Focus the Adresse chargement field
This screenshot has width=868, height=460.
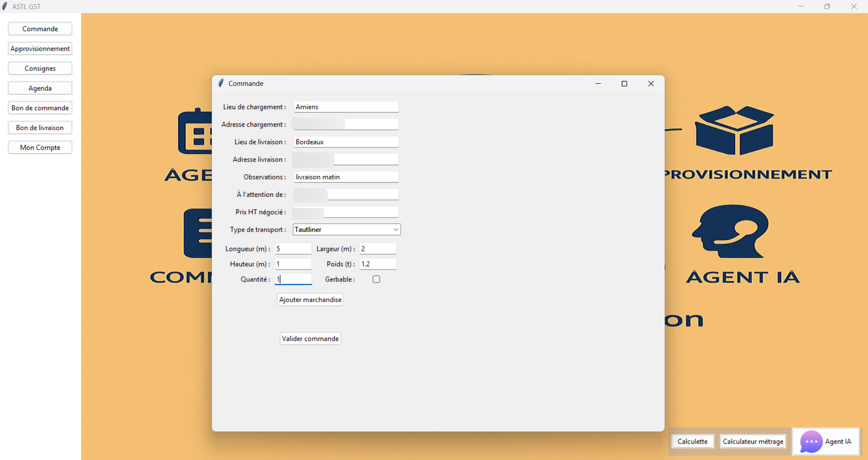pyautogui.click(x=346, y=124)
